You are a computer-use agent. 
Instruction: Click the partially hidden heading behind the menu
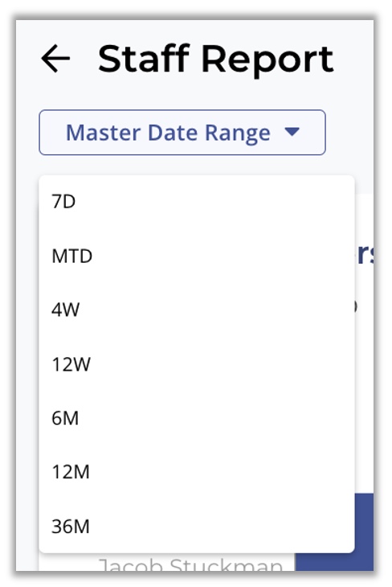(x=365, y=255)
